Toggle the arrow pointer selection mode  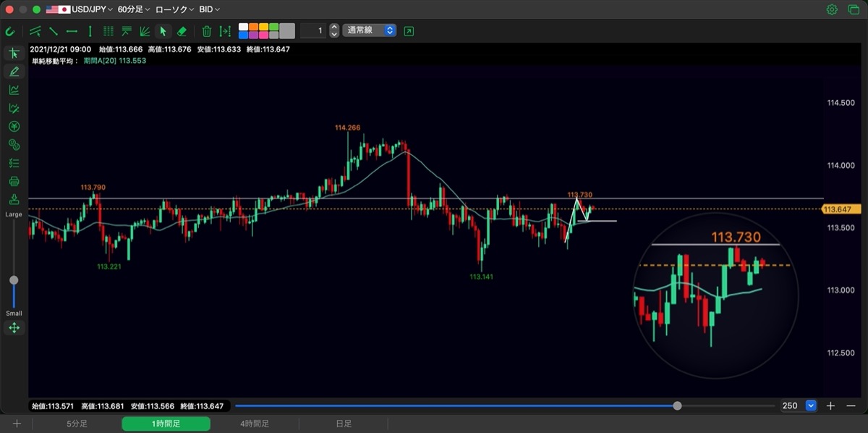click(163, 31)
